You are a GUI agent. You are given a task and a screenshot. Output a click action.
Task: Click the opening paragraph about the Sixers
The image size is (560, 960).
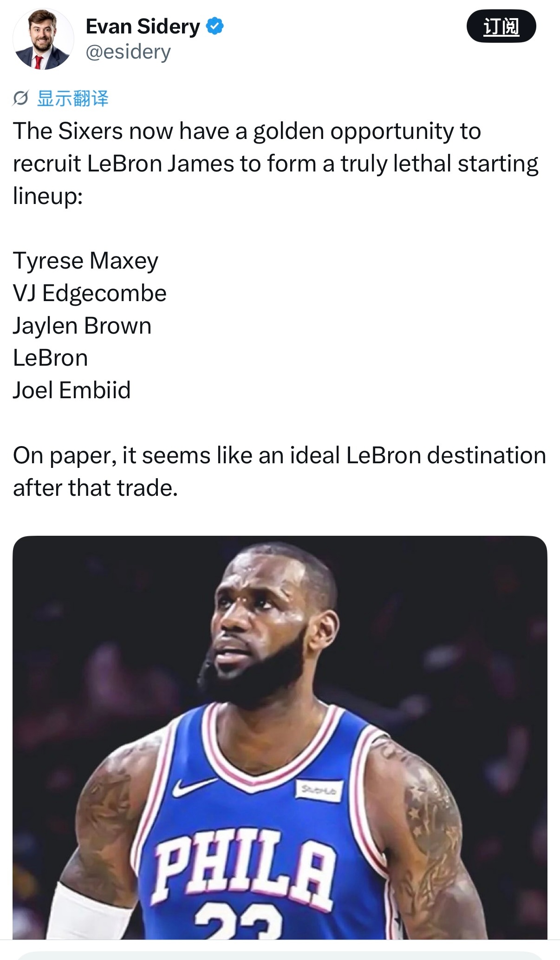[276, 163]
